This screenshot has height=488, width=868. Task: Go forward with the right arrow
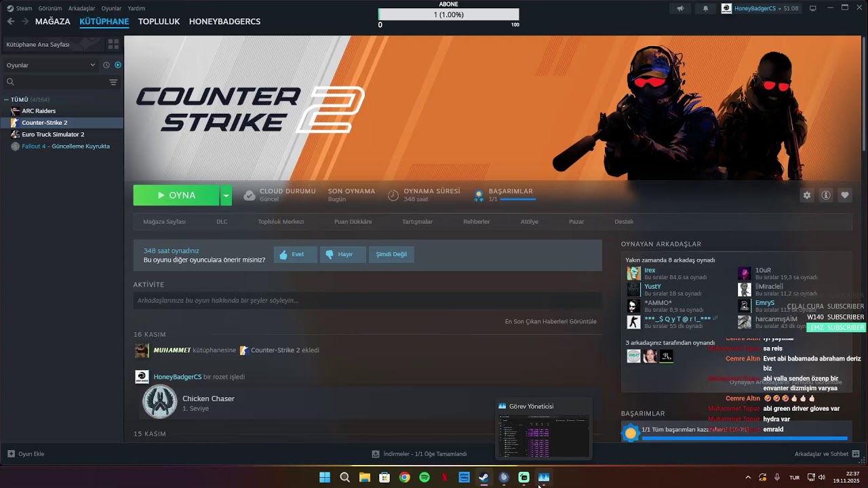[x=25, y=22]
